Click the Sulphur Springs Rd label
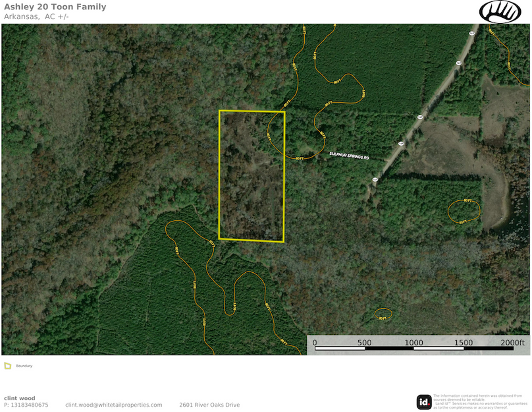 [x=349, y=158]
